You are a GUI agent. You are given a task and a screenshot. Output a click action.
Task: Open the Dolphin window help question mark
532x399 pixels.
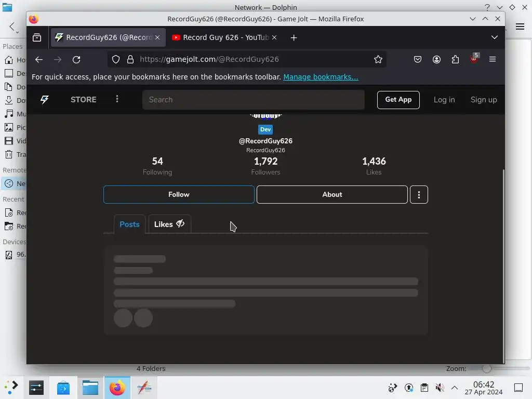coord(487,7)
